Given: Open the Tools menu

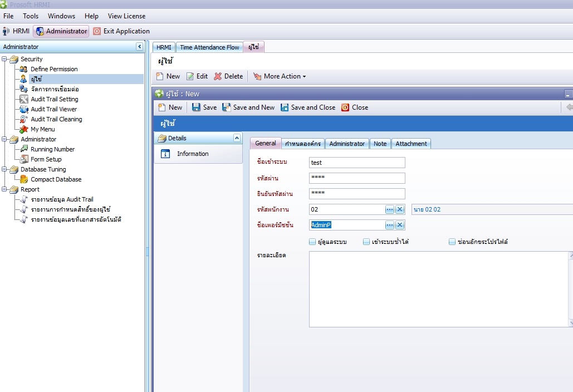Looking at the screenshot, I should point(31,16).
